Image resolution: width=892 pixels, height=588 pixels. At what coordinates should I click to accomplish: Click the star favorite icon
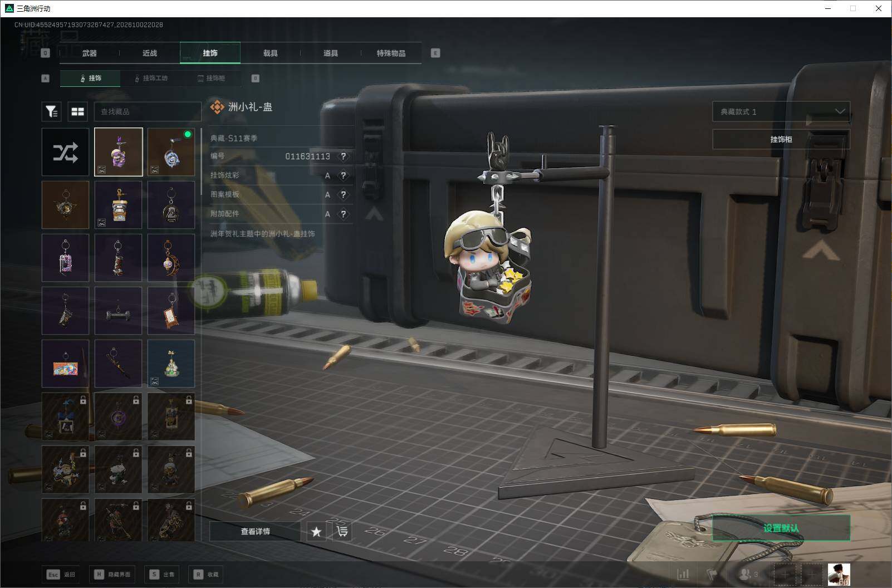click(x=316, y=532)
